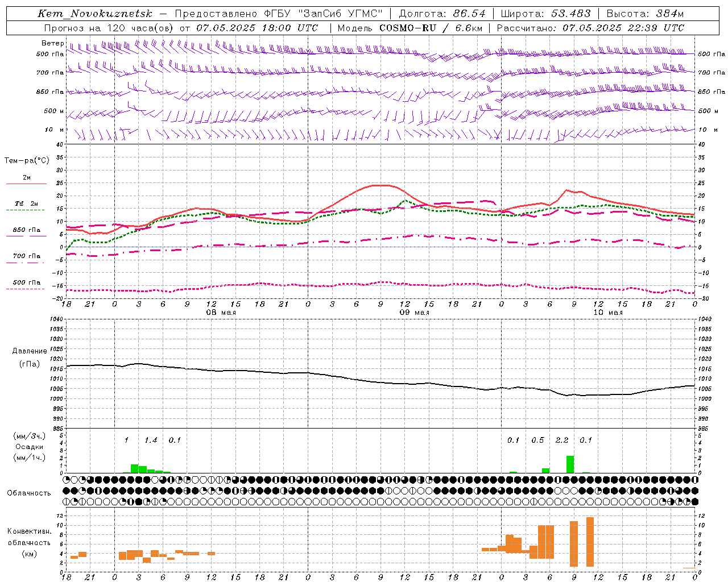Click the Облачность cloudiness label
This screenshot has width=728, height=582.
pyautogui.click(x=29, y=493)
